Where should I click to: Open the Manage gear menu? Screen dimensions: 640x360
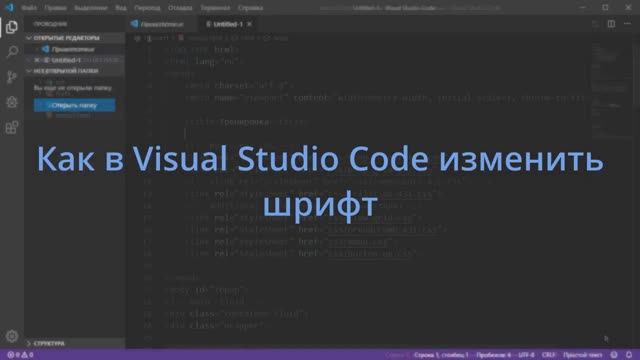[x=12, y=336]
